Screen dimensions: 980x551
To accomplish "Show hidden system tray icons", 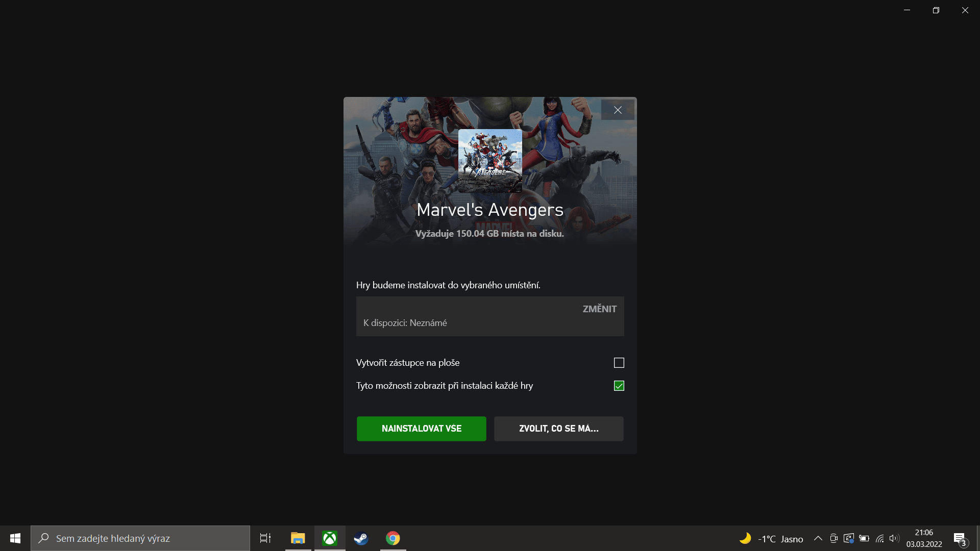I will pyautogui.click(x=818, y=538).
